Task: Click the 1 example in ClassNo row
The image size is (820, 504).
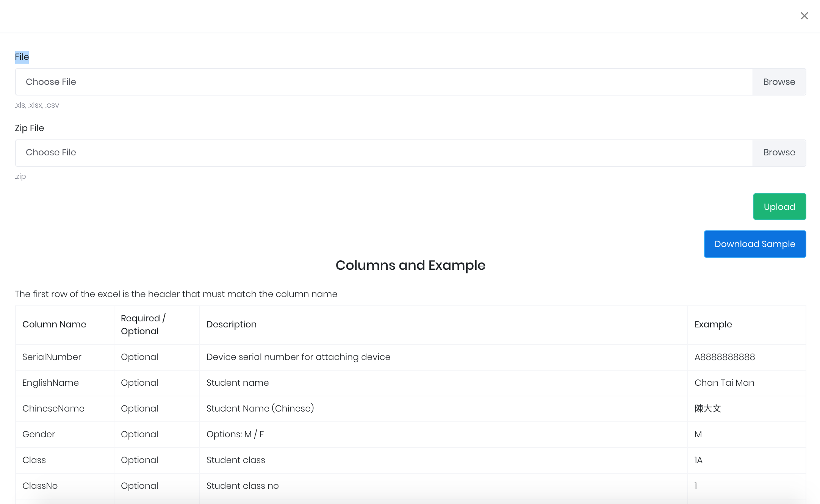Action: [696, 486]
